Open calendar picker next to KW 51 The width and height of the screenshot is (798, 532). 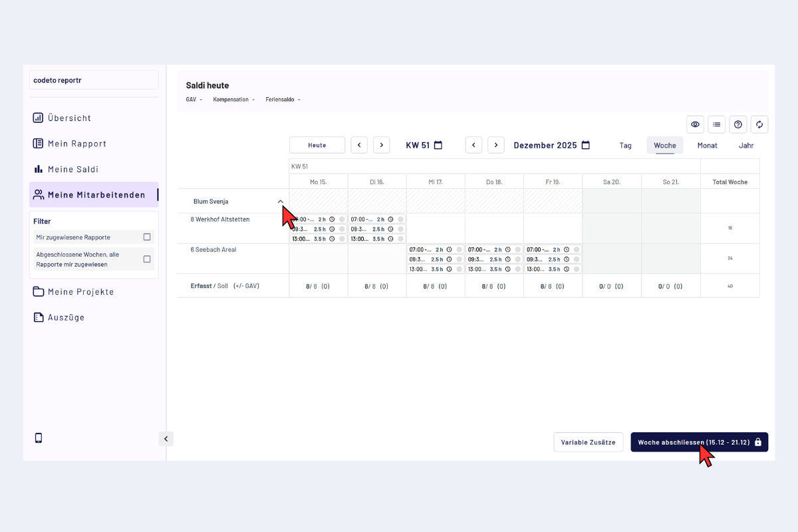438,145
